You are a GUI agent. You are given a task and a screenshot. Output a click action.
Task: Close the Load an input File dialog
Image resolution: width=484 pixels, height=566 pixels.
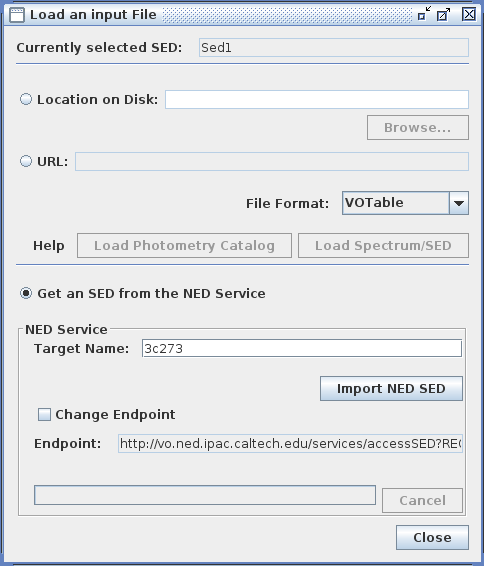point(469,14)
